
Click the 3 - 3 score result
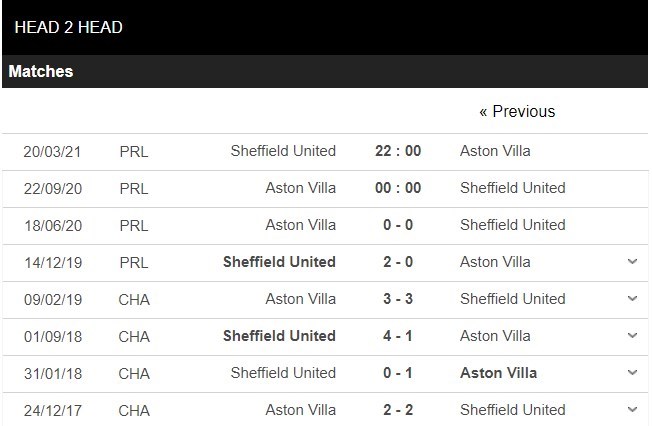397,299
